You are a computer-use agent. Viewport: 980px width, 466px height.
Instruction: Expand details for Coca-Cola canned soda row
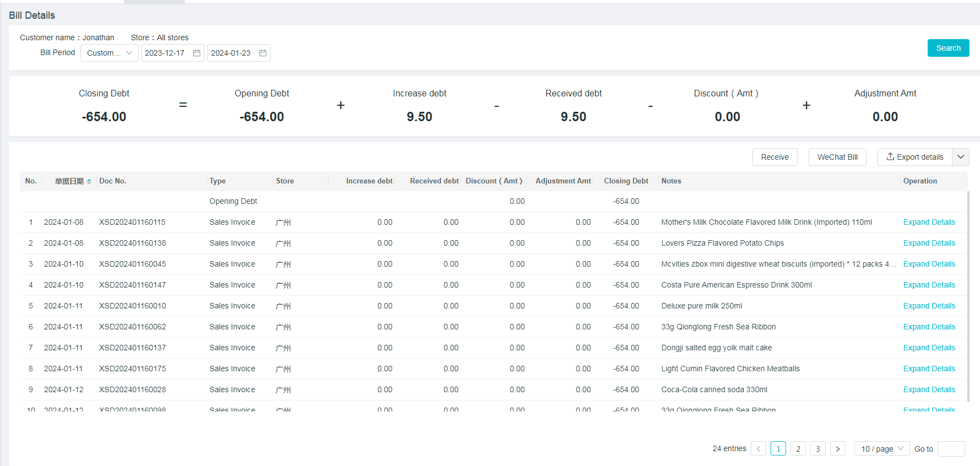coord(929,389)
